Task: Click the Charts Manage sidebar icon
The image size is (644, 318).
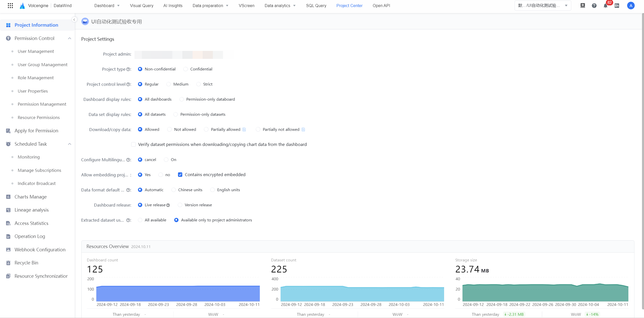Action: [8, 197]
